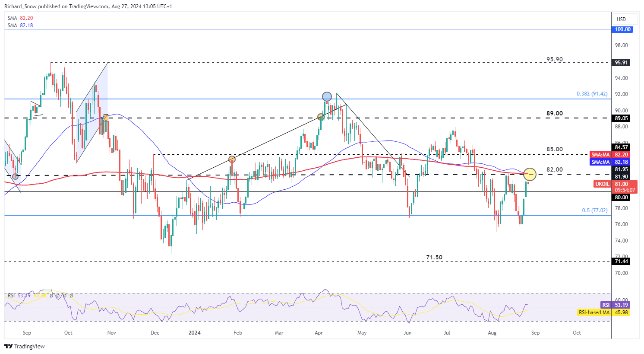Click the blue SMA:MA 82.18 axis tag
This screenshot has width=644, height=354.
point(609,162)
